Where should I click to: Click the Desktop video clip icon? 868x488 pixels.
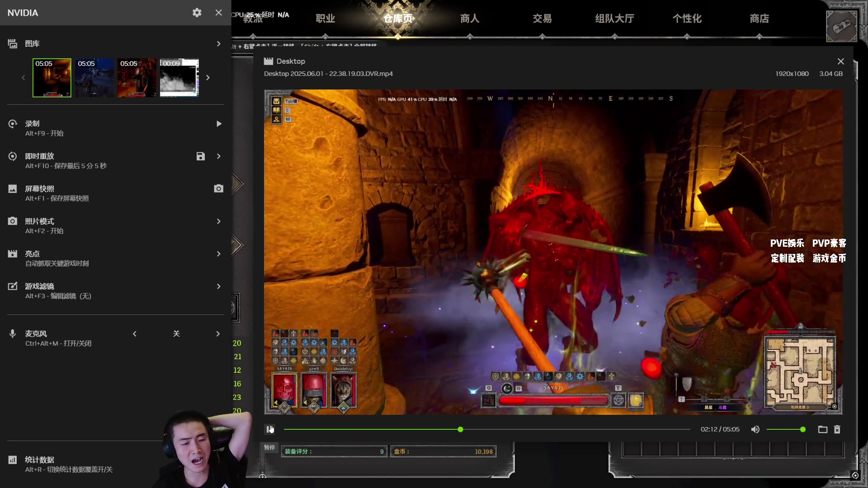pyautogui.click(x=269, y=61)
